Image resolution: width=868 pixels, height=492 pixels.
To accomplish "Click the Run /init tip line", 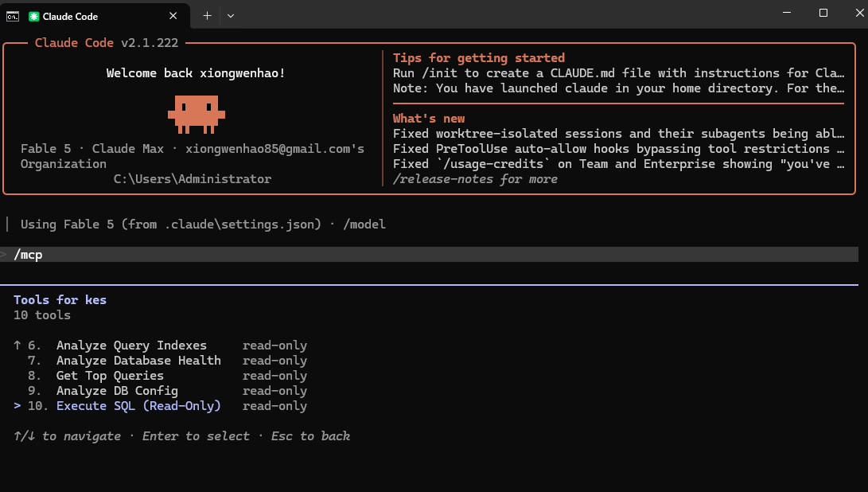I will pos(618,73).
